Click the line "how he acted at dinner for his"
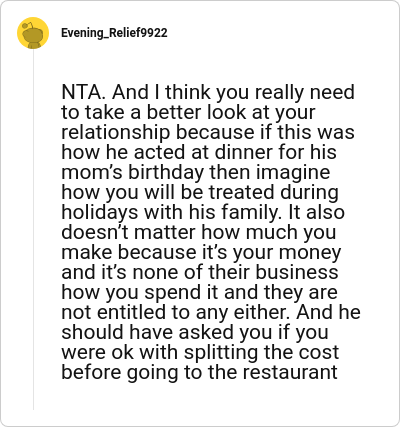Viewport: 400px width, 427px height. [199, 152]
